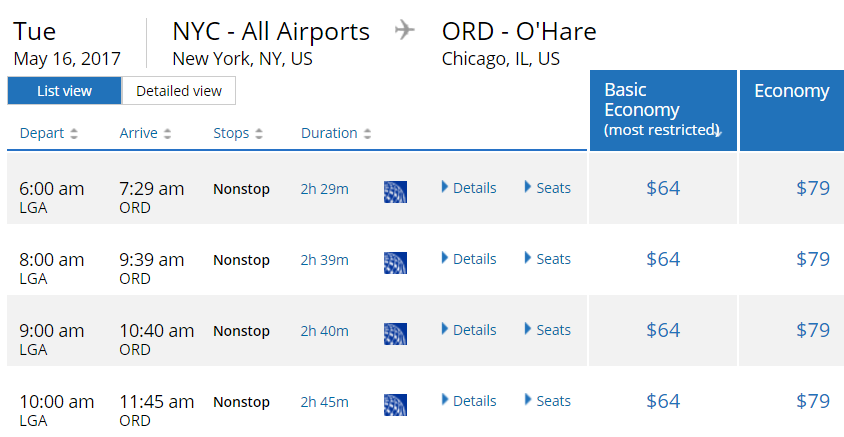The width and height of the screenshot is (844, 437).
Task: Select $64 Basic Economy fare at 6:00 am
Action: (x=663, y=188)
